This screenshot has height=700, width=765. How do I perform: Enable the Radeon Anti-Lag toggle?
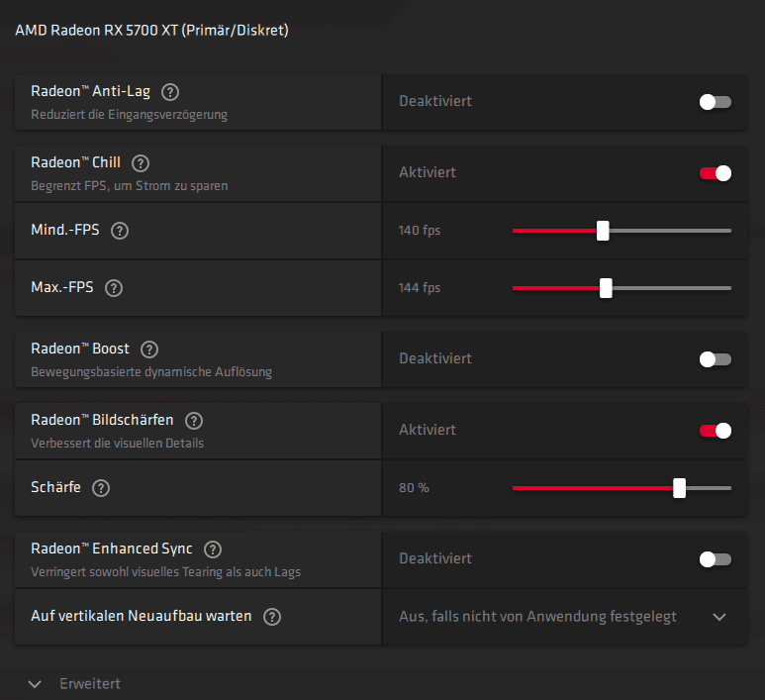pyautogui.click(x=715, y=101)
